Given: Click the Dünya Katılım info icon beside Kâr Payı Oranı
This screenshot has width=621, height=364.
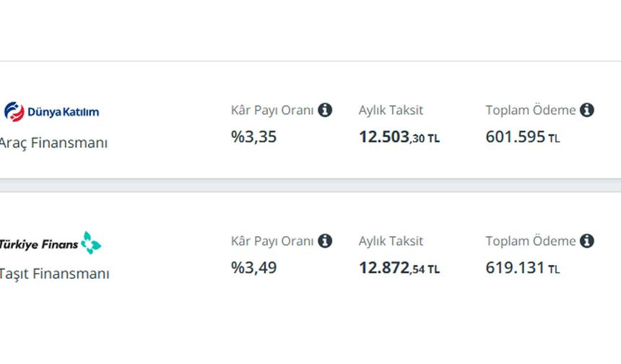Looking at the screenshot, I should click(x=325, y=110).
